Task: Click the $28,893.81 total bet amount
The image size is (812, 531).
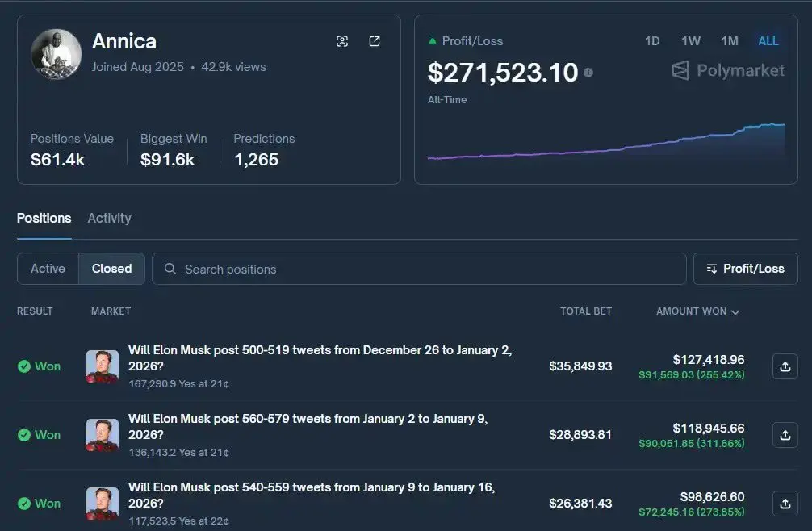Action: click(580, 435)
